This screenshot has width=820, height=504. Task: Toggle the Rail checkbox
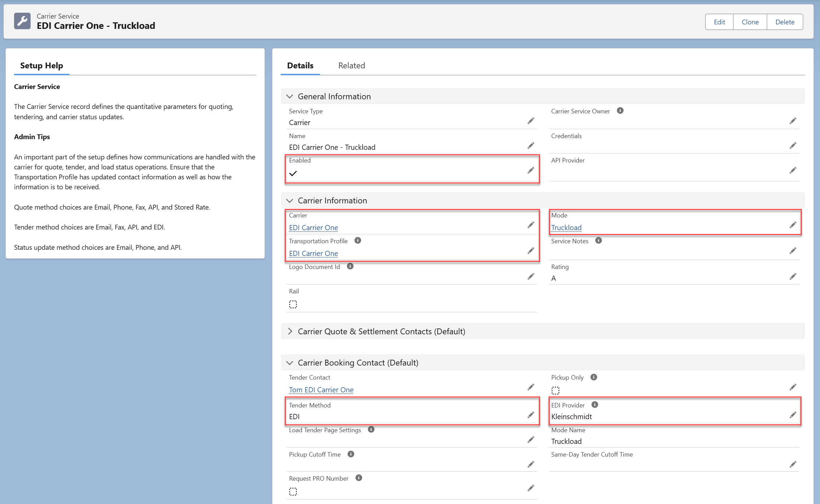293,304
